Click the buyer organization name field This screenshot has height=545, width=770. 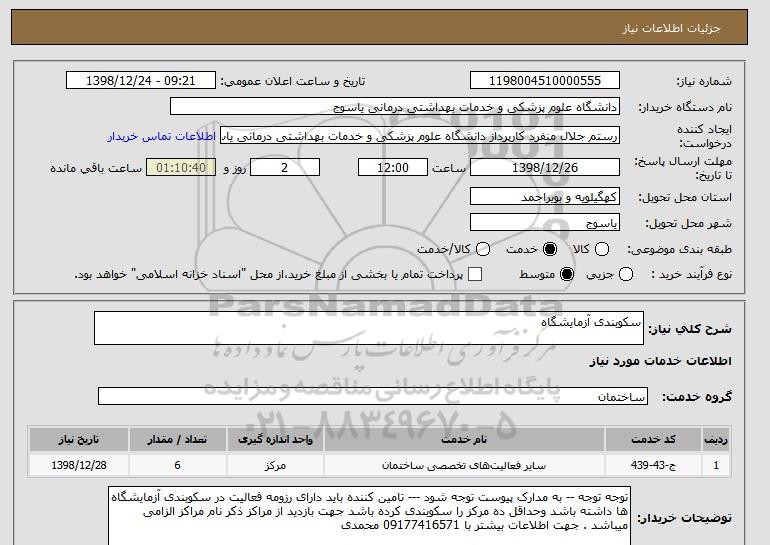pyautogui.click(x=395, y=107)
